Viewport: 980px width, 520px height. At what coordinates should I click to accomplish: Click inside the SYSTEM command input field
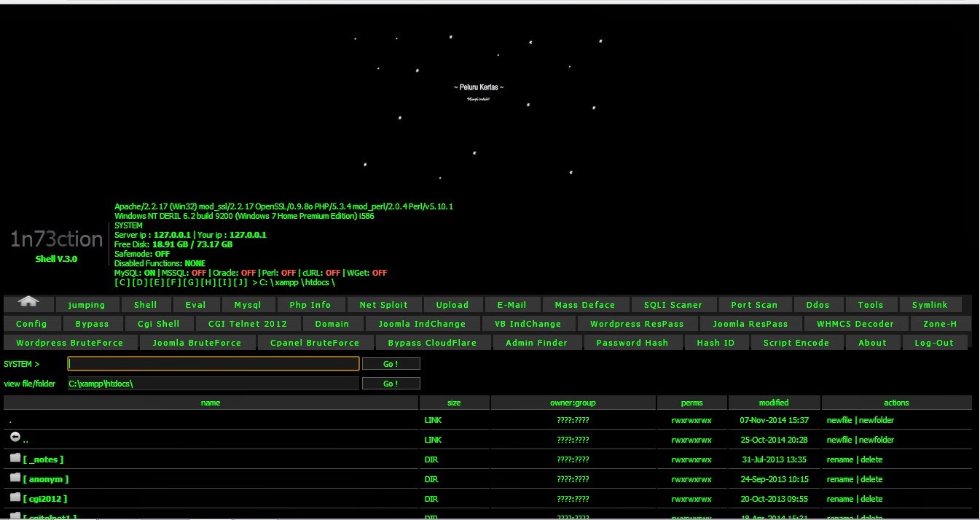(211, 363)
